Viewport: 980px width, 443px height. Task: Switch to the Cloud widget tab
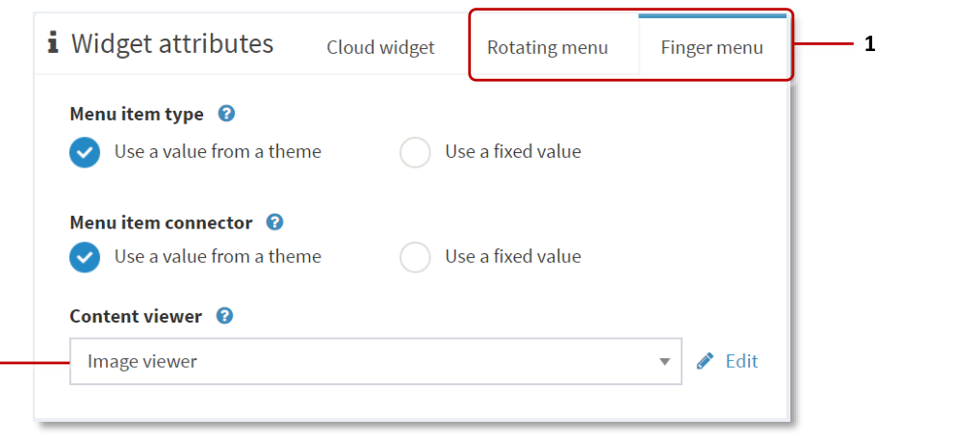coord(380,47)
